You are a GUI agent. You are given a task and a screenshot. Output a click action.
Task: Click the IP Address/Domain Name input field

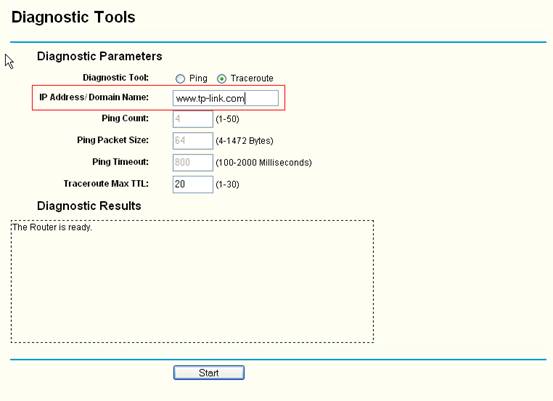(x=225, y=98)
